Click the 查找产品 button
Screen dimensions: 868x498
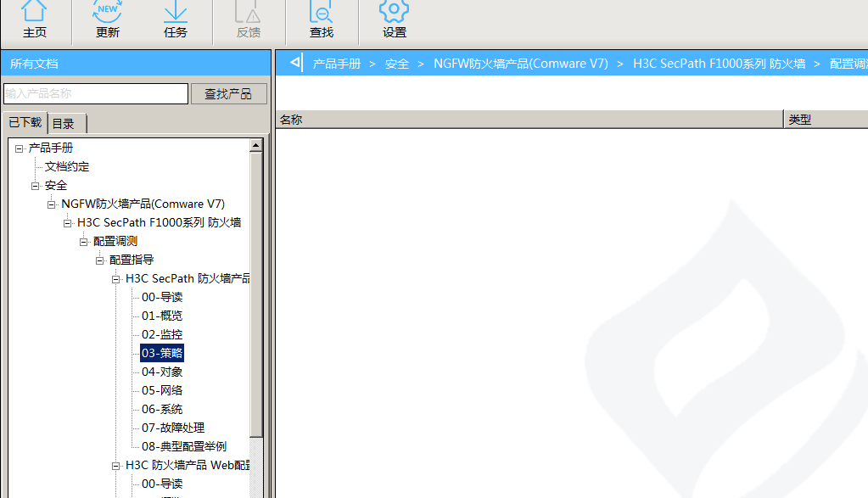click(x=228, y=93)
